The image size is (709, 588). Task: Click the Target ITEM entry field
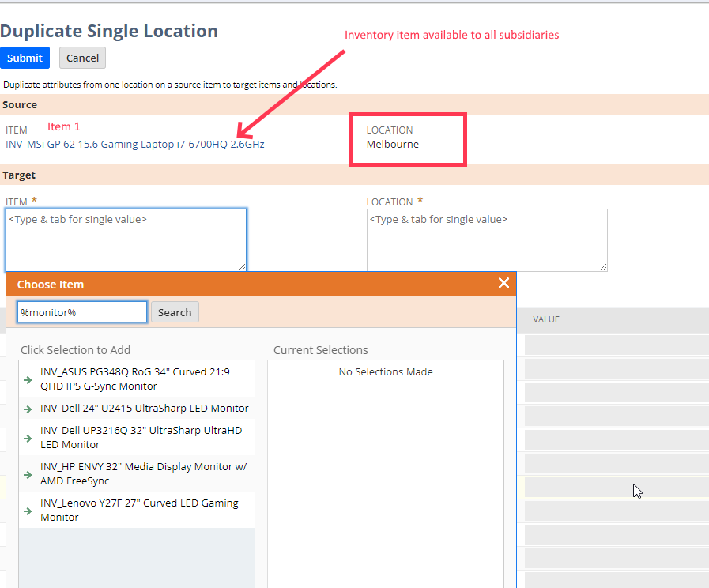126,237
